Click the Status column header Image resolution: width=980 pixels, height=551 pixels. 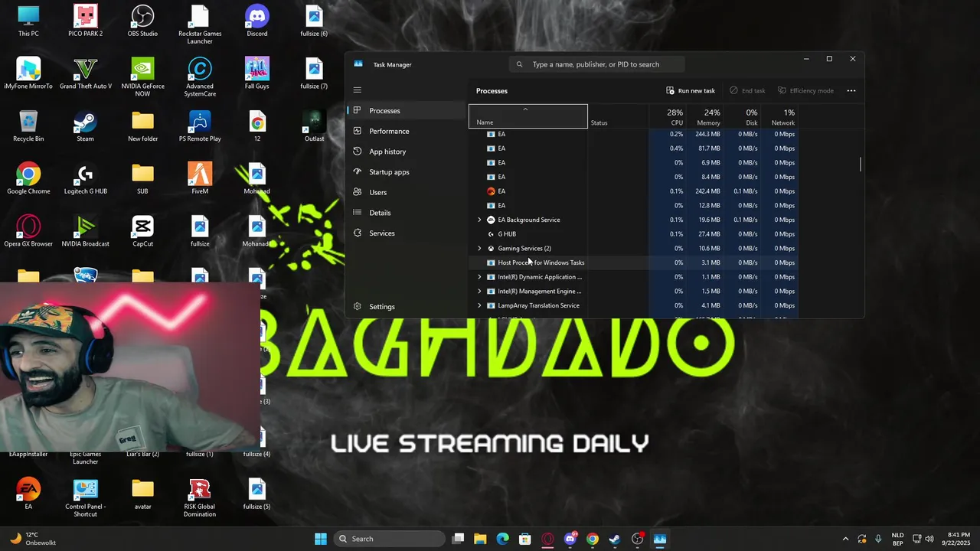[619, 116]
